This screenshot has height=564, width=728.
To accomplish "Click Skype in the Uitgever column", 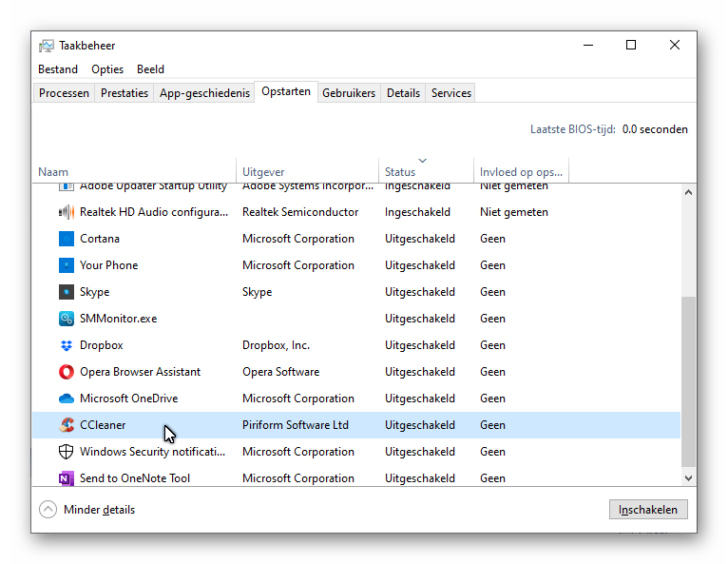I will (x=258, y=292).
